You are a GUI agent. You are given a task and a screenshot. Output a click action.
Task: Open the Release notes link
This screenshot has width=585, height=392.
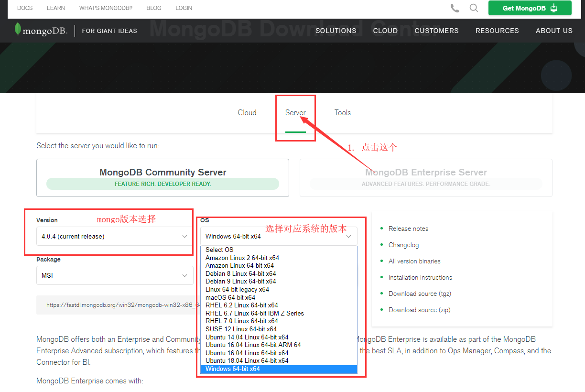(x=408, y=229)
